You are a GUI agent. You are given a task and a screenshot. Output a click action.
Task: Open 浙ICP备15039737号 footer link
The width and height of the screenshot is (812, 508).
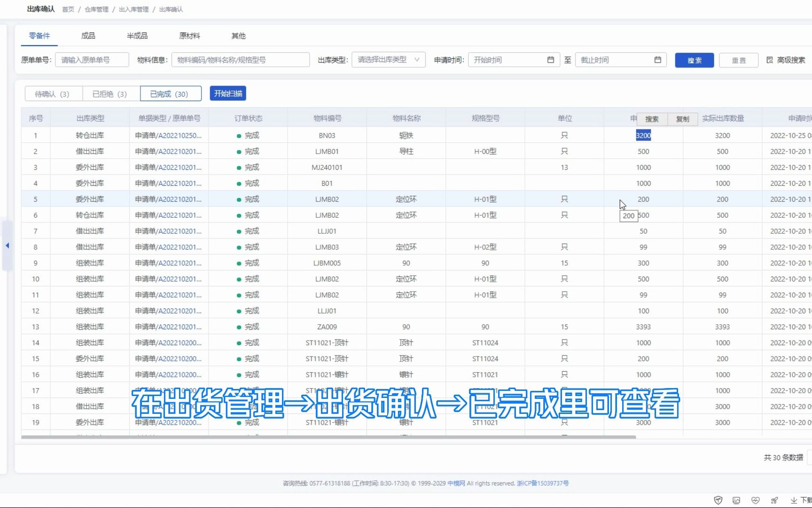tap(543, 483)
